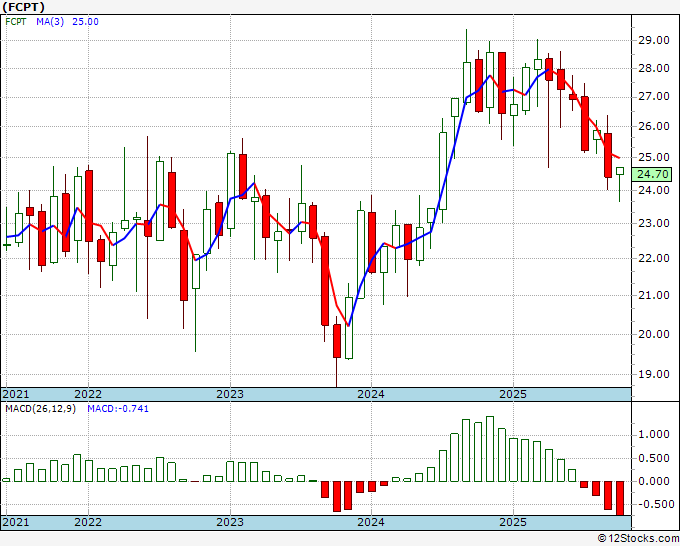Viewport: 680px width, 546px height.
Task: Click the FCPT ticker title
Action: (x=23, y=7)
